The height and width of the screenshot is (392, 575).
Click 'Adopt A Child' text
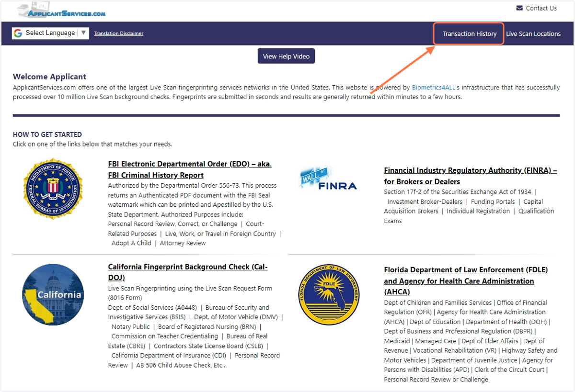[x=131, y=243]
